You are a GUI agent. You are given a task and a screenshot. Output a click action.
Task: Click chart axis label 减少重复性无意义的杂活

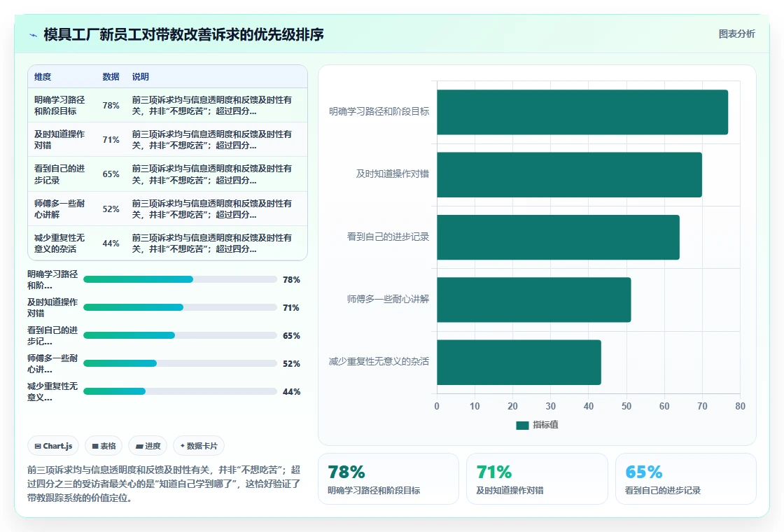click(x=379, y=361)
